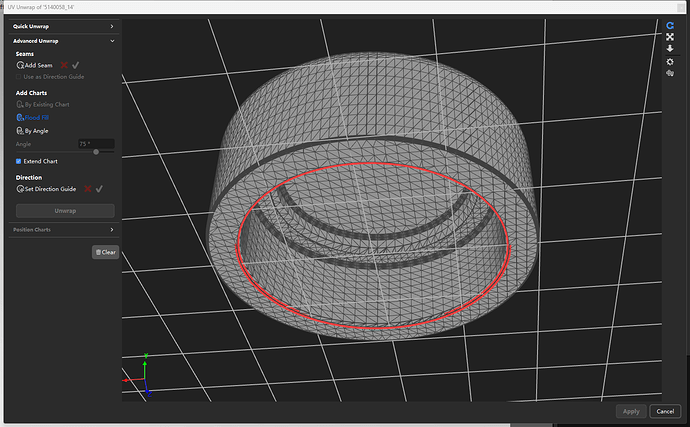Click the fit-to-view expand arrows icon

(x=670, y=37)
